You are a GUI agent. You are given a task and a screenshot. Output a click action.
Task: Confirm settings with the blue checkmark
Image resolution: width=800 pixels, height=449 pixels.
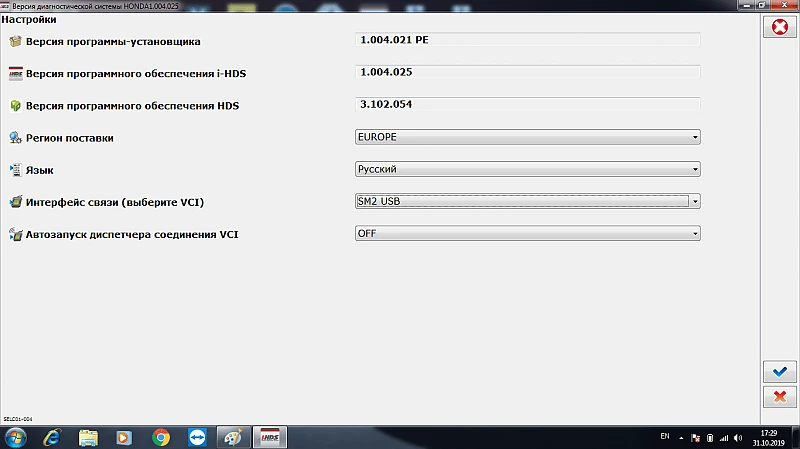click(x=780, y=372)
